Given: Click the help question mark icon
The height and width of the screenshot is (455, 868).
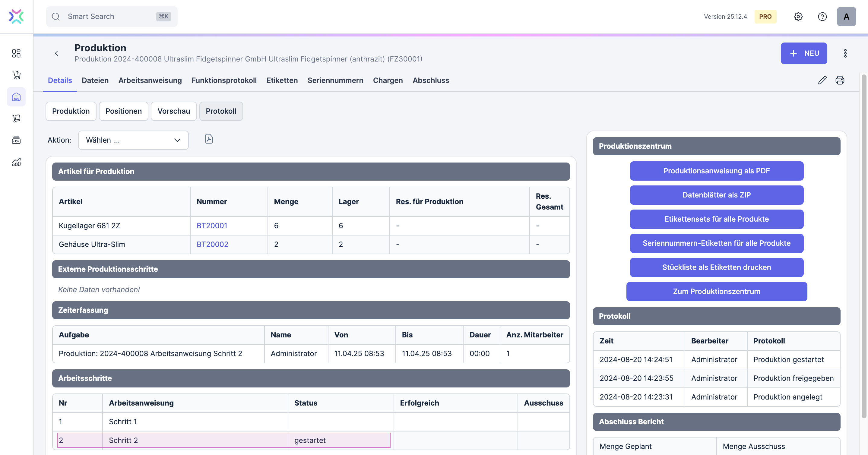Looking at the screenshot, I should tap(822, 17).
